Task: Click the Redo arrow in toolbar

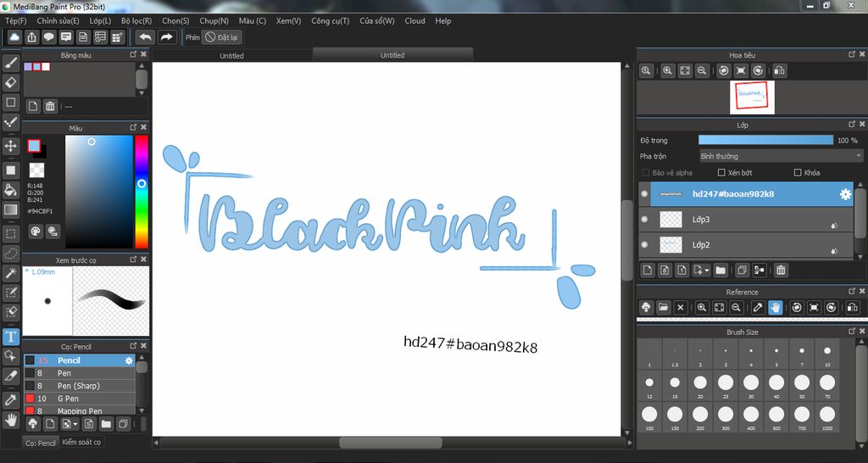Action: coord(166,37)
